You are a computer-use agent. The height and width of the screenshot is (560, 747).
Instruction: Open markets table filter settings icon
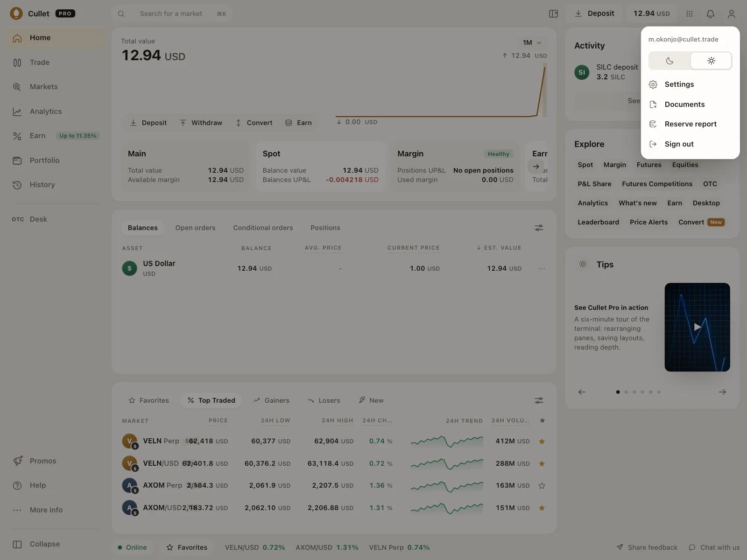tap(539, 400)
